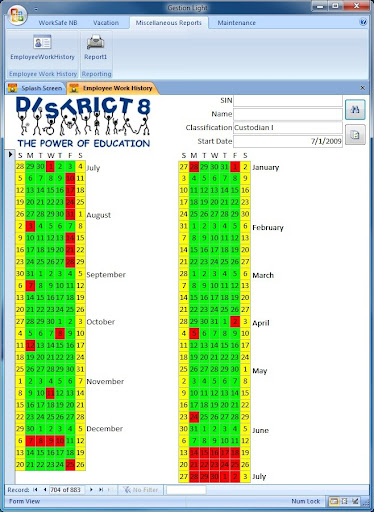The image size is (374, 512).
Task: Click the help question mark icon
Action: pos(363,22)
